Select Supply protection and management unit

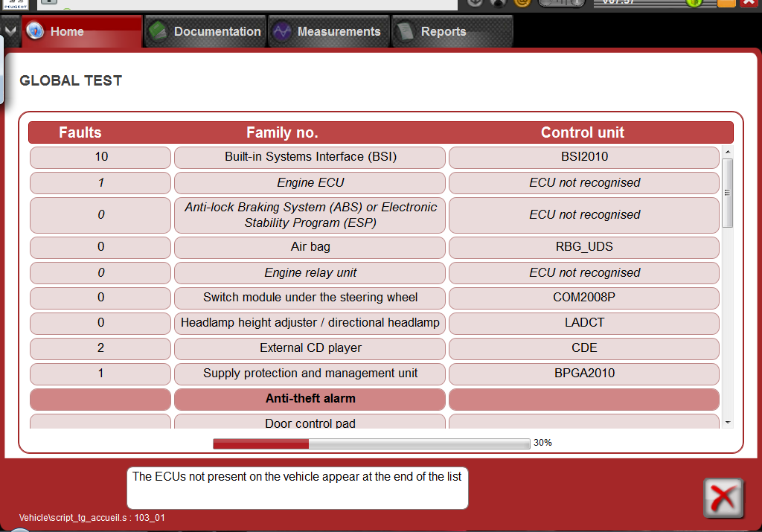click(310, 373)
